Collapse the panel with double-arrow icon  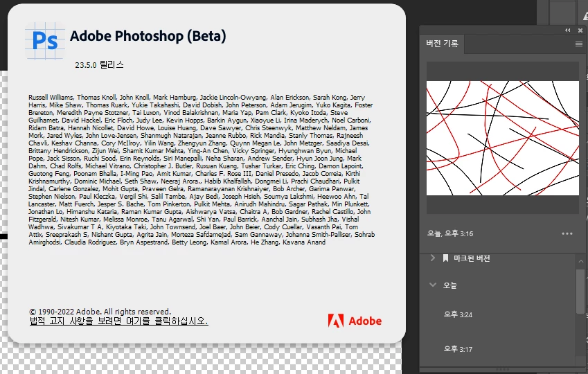click(568, 30)
